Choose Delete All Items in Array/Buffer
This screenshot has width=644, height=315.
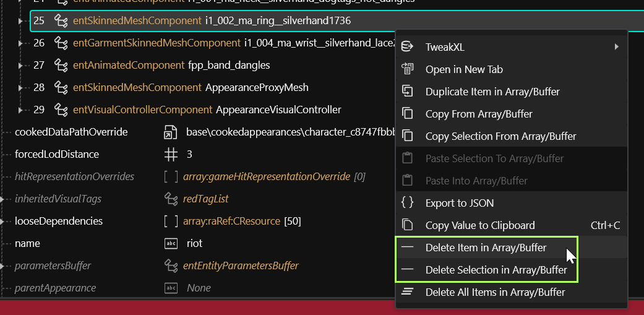(512, 293)
